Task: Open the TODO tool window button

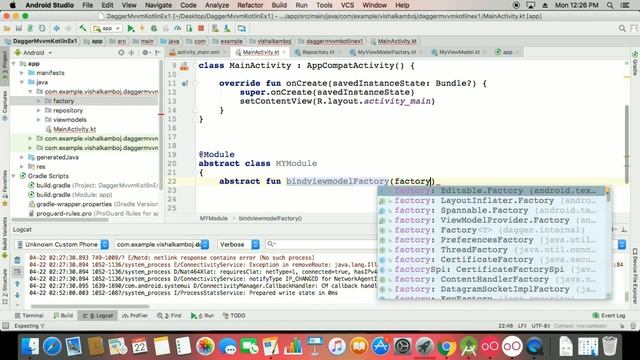Action: [234, 316]
